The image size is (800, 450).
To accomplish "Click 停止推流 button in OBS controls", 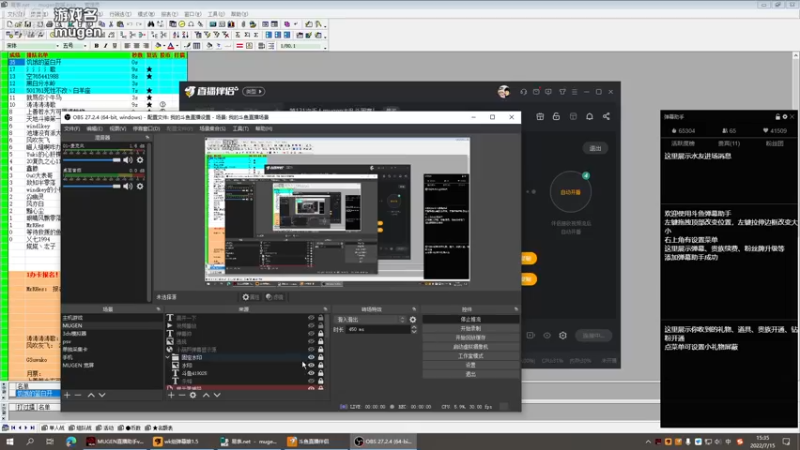I will click(x=470, y=319).
